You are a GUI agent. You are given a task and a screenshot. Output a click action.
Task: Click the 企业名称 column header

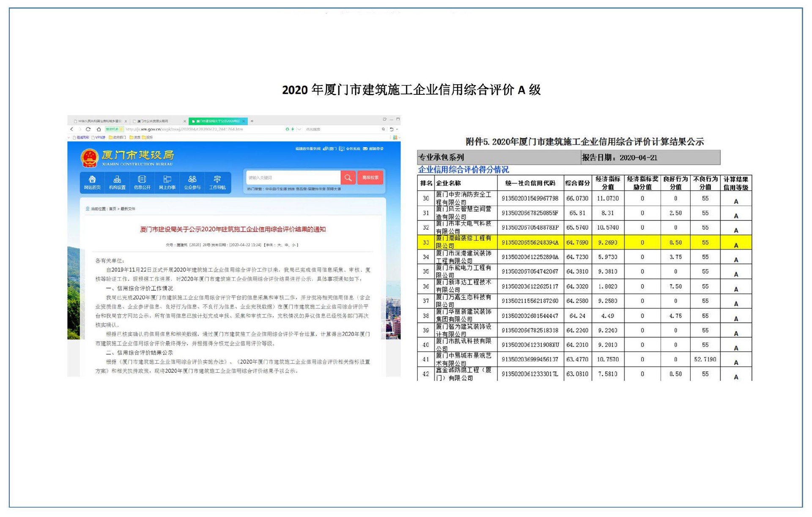(466, 183)
